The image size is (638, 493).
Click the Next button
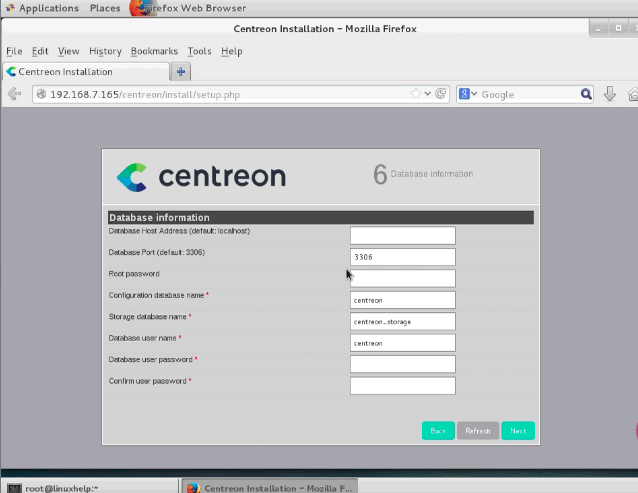click(518, 431)
